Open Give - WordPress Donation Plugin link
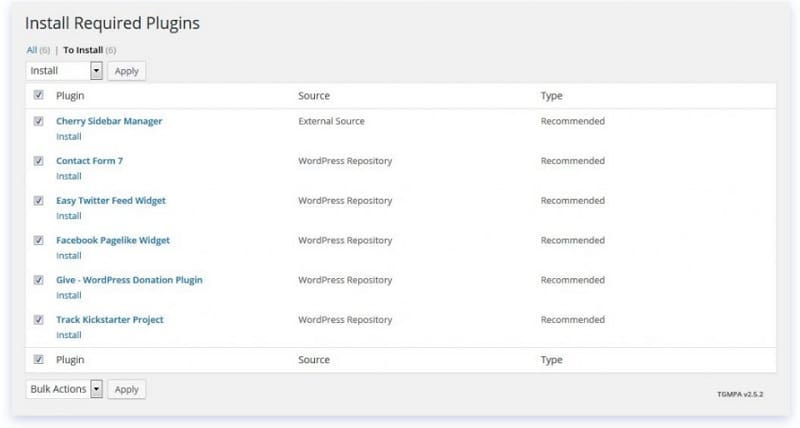 129,280
